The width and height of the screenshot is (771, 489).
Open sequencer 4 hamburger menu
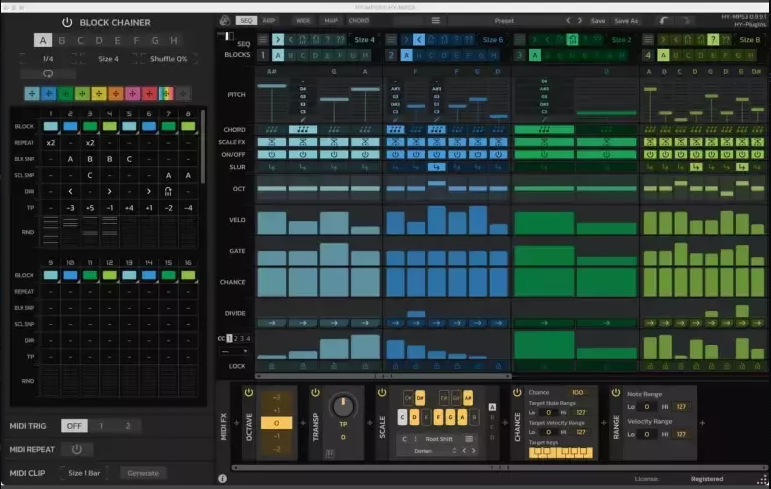click(x=649, y=40)
